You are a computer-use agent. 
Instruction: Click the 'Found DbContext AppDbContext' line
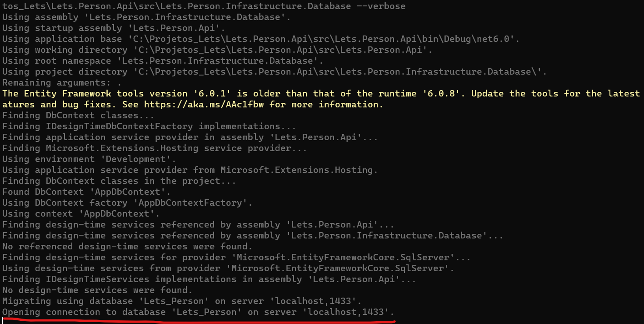click(86, 192)
